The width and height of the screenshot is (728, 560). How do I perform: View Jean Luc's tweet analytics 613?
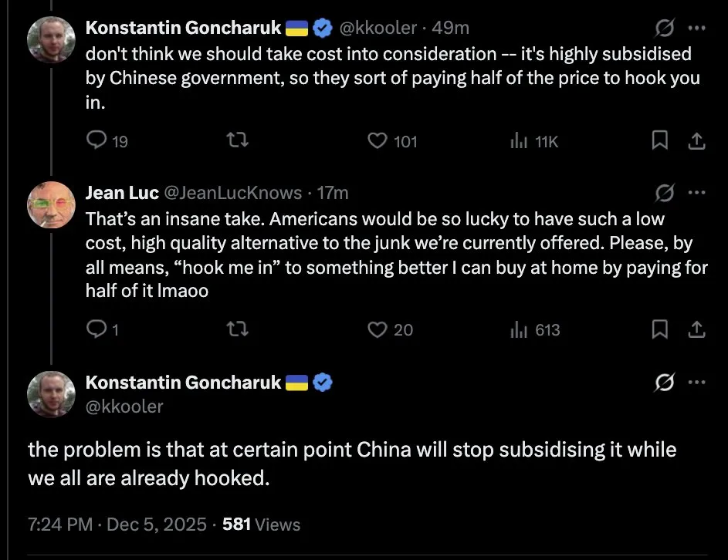point(518,329)
